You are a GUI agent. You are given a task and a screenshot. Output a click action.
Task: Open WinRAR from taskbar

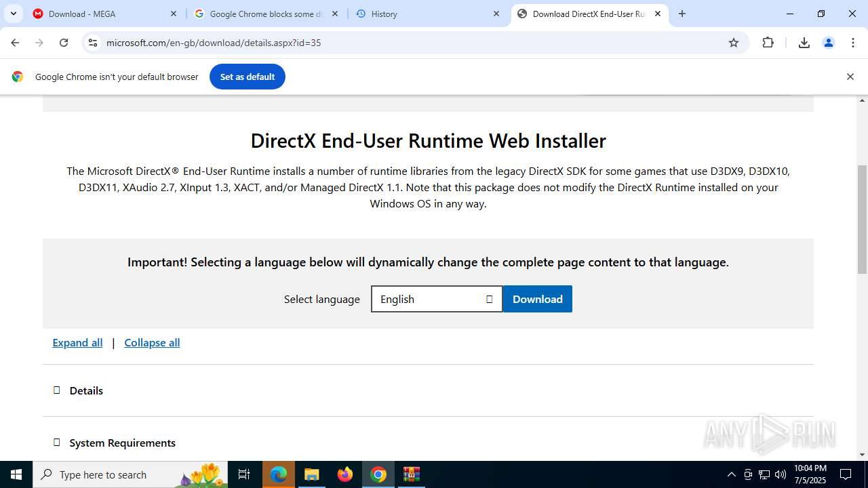412,474
